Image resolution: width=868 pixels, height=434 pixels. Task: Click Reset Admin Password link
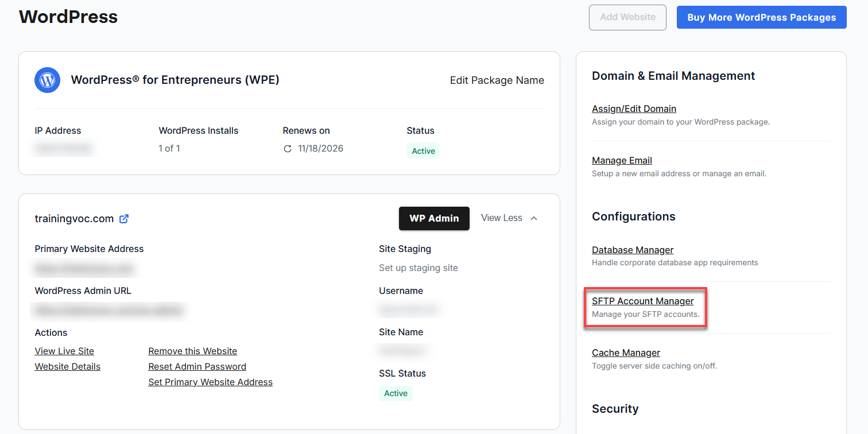(197, 366)
